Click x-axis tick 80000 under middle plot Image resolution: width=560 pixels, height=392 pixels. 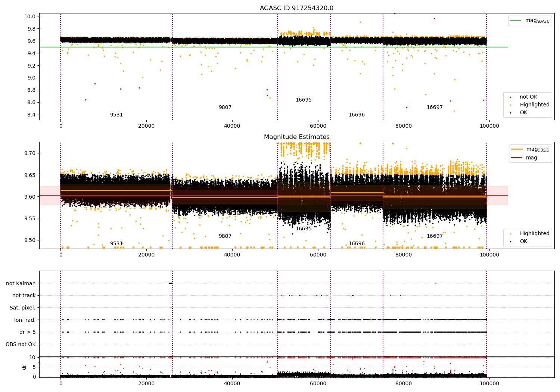coord(404,255)
